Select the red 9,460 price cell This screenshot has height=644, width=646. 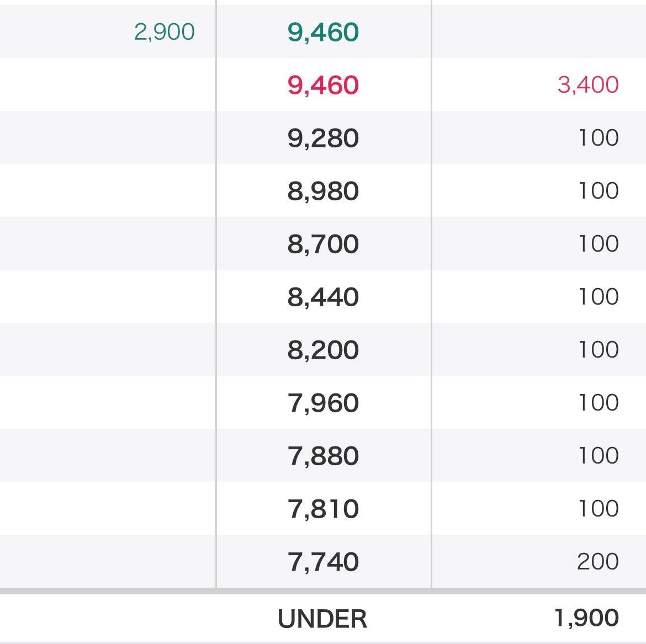(323, 85)
